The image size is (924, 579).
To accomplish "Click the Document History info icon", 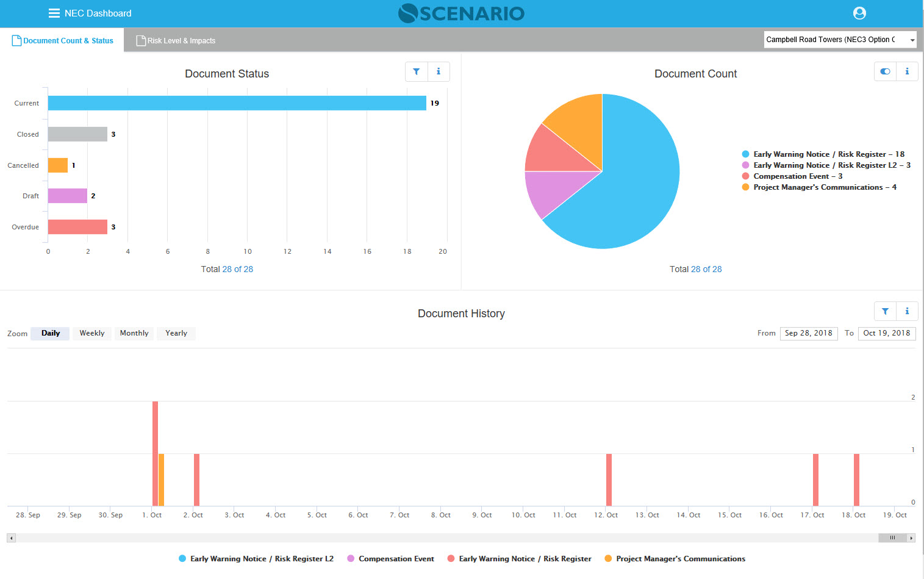I will tap(907, 311).
